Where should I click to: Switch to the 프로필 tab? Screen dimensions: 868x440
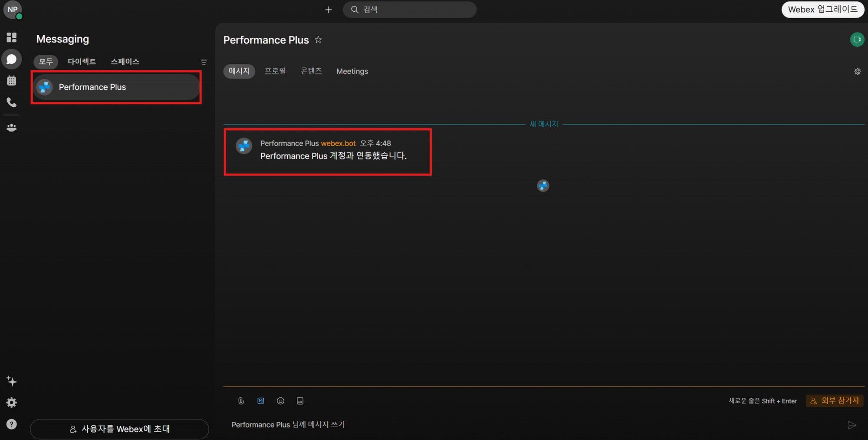275,71
